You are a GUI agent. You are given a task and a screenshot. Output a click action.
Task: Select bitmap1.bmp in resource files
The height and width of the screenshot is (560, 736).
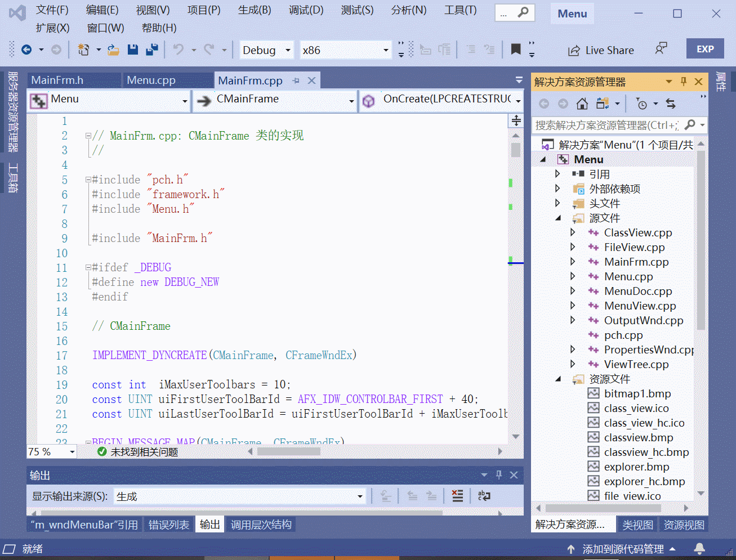click(637, 393)
